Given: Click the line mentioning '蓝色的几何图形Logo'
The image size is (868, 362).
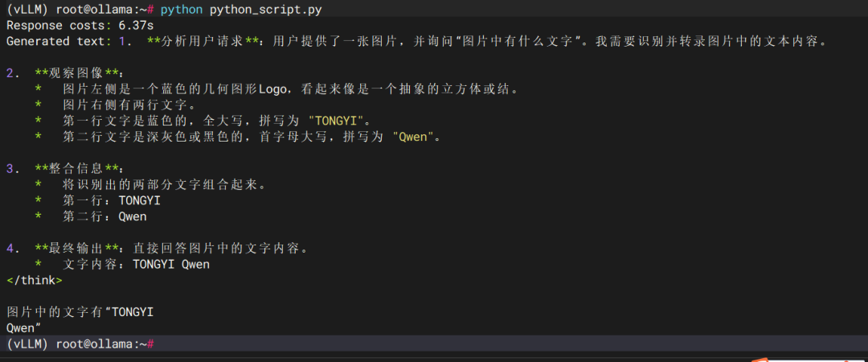Looking at the screenshot, I should click(291, 89).
